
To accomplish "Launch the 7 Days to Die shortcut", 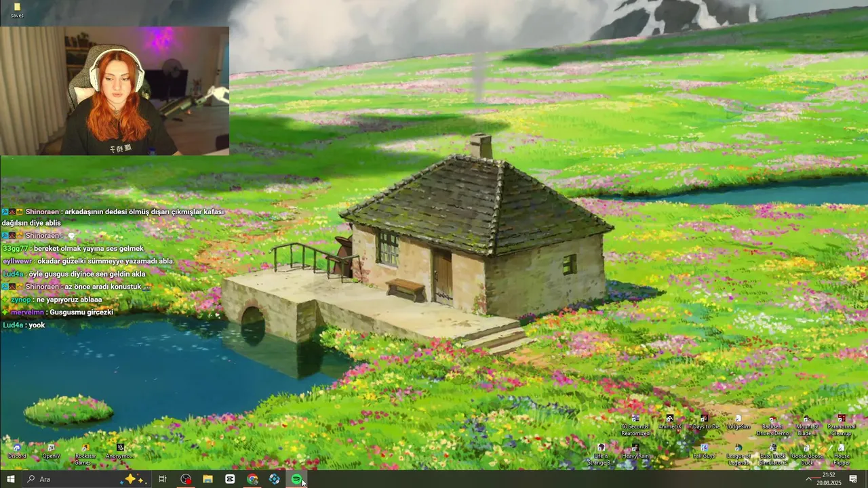I will coord(704,422).
